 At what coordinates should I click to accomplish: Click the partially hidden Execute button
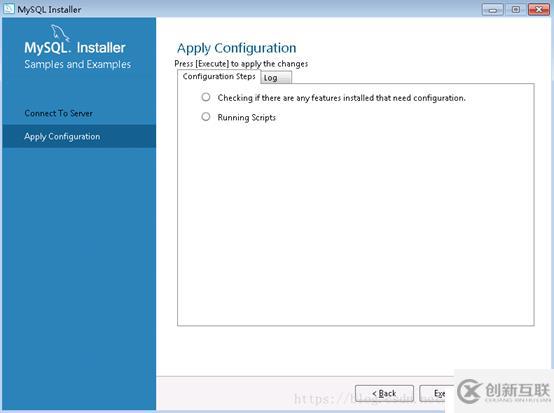click(437, 393)
